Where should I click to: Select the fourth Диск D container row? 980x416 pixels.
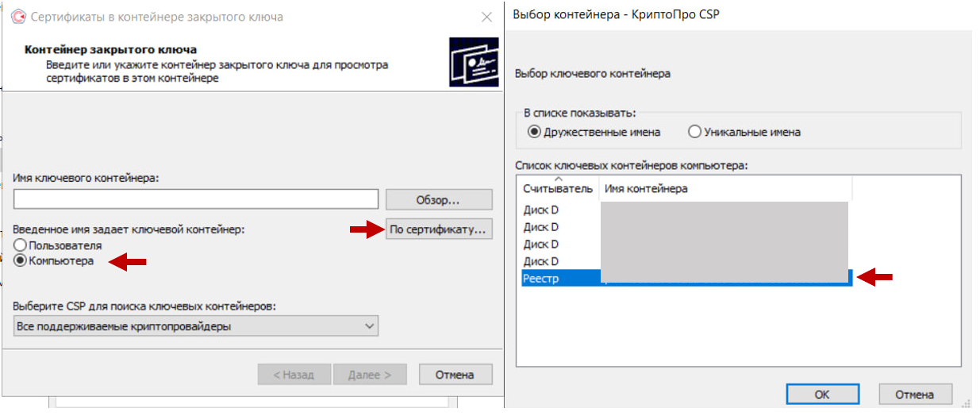point(684,261)
